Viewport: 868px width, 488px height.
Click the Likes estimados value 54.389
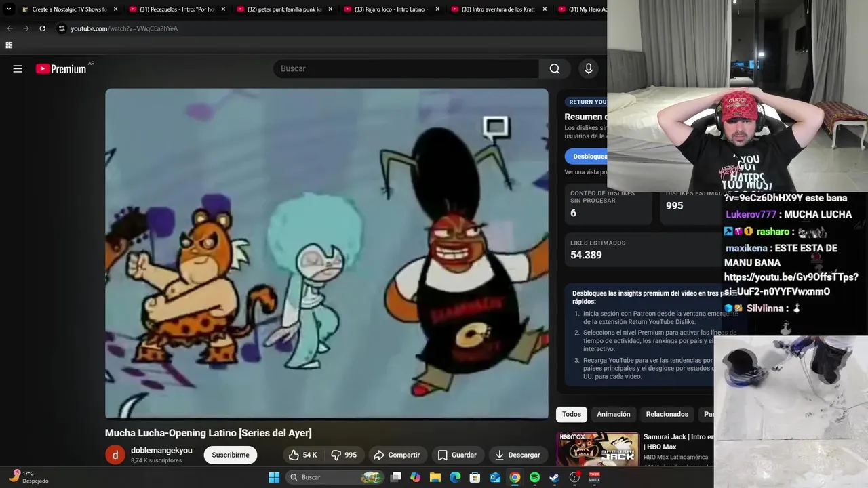coord(586,255)
